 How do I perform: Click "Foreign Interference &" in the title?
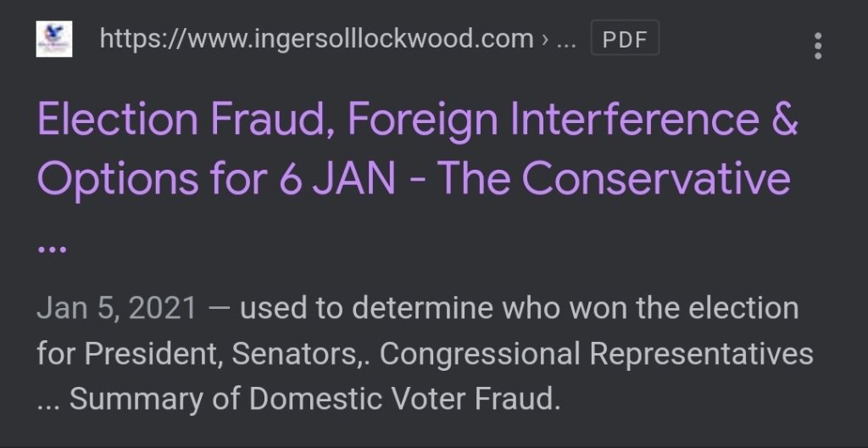[572, 121]
